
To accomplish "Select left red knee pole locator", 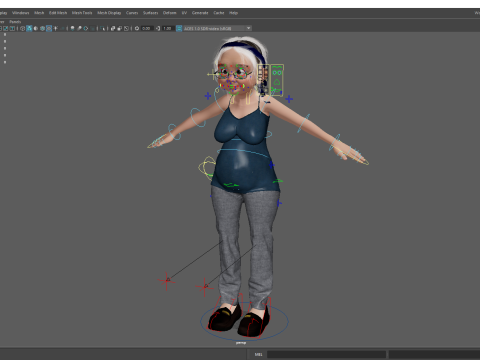I will pyautogui.click(x=167, y=281).
